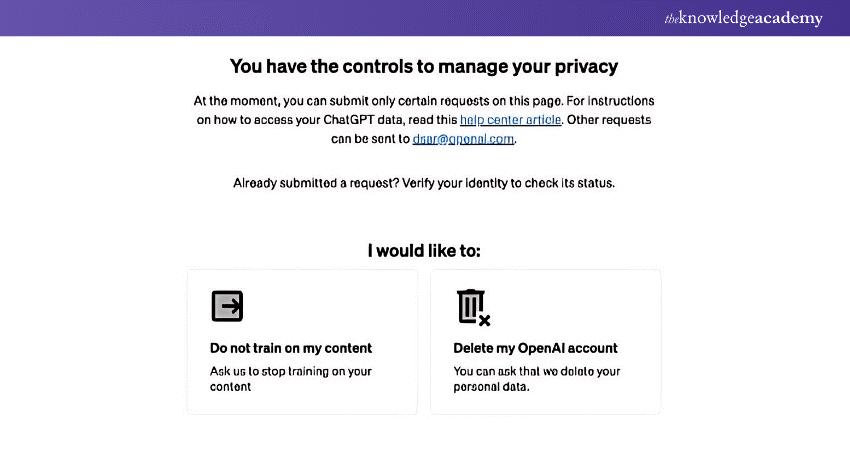
Task: Click the "I would like to:" heading
Action: click(x=424, y=250)
